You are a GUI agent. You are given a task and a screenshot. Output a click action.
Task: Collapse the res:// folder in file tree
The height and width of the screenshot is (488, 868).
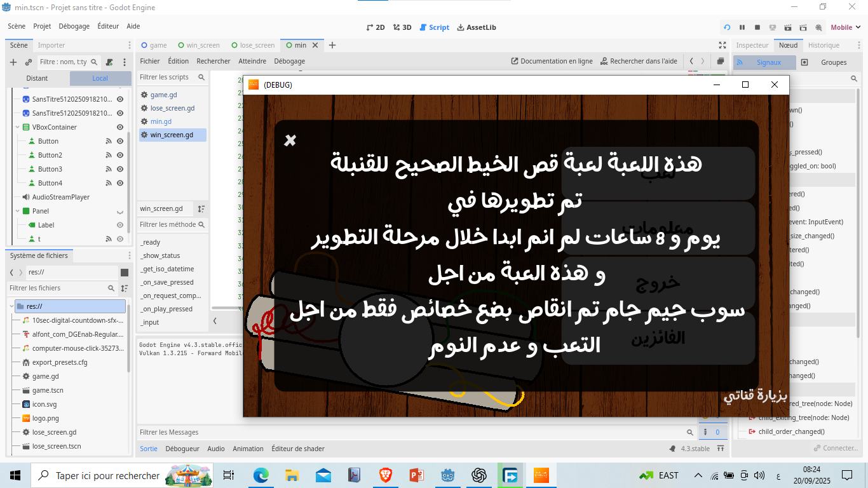coord(12,306)
